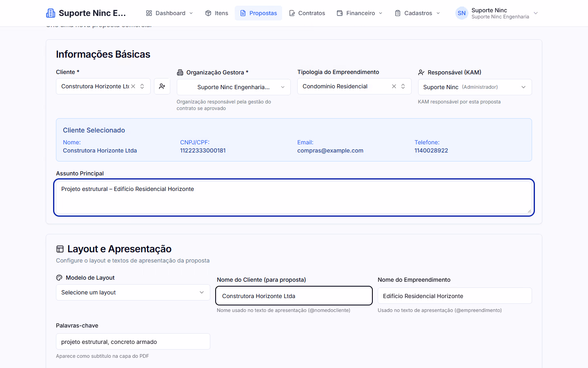The height and width of the screenshot is (368, 588).
Task: Click the Layout e Apresentação panel icon
Action: (x=60, y=249)
